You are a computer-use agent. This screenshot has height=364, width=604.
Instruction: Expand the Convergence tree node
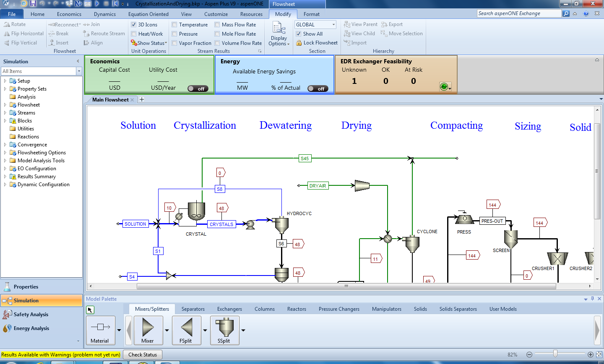coord(5,145)
